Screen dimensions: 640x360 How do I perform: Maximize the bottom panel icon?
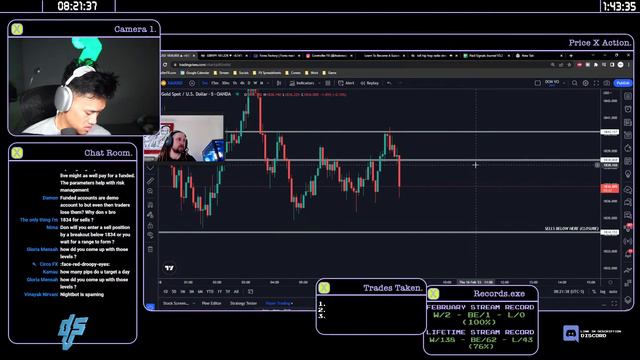click(x=614, y=304)
